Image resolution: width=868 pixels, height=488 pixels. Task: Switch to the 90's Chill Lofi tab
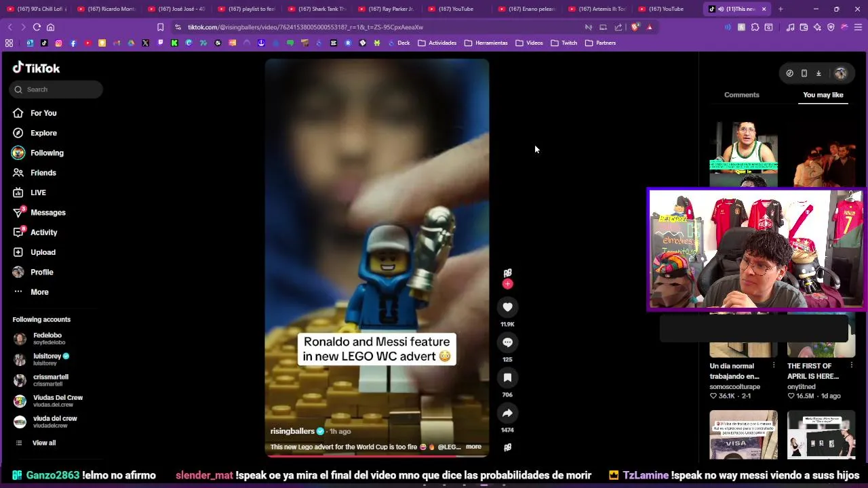(37, 9)
